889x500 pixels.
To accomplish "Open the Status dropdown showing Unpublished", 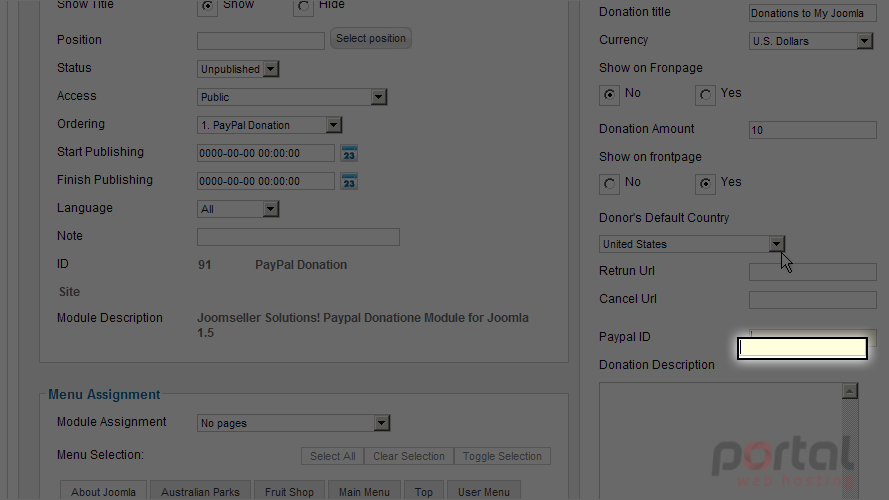I will [238, 69].
